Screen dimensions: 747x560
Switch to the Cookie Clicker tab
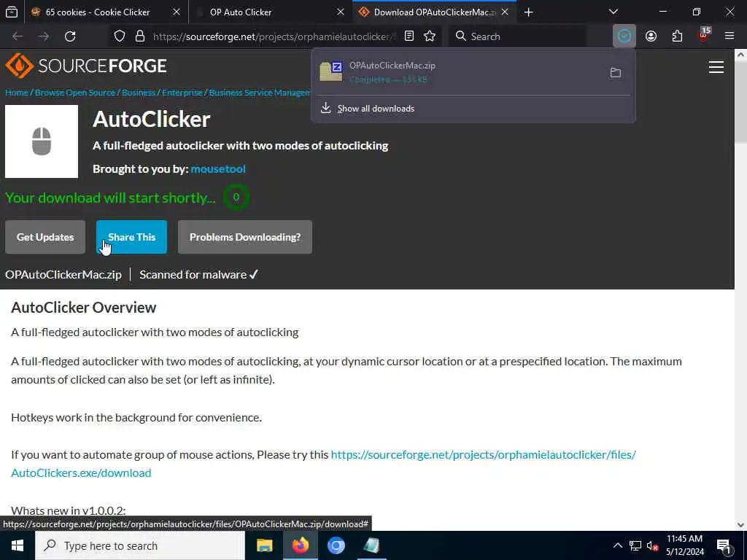pos(97,12)
